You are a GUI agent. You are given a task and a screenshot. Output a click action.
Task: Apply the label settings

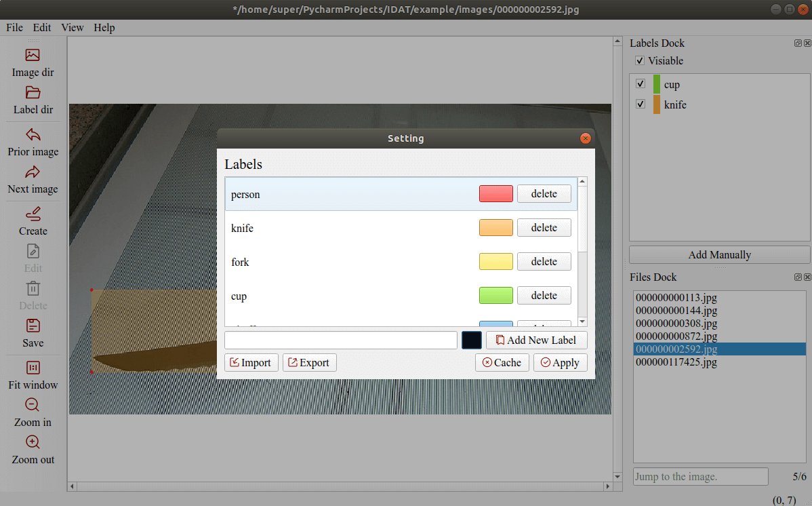click(x=561, y=362)
